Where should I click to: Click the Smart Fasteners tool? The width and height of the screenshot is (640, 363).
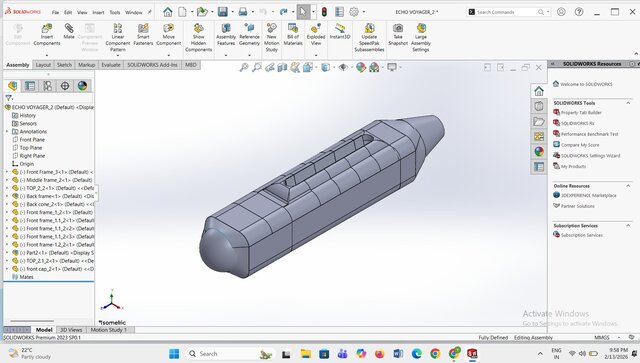click(143, 34)
